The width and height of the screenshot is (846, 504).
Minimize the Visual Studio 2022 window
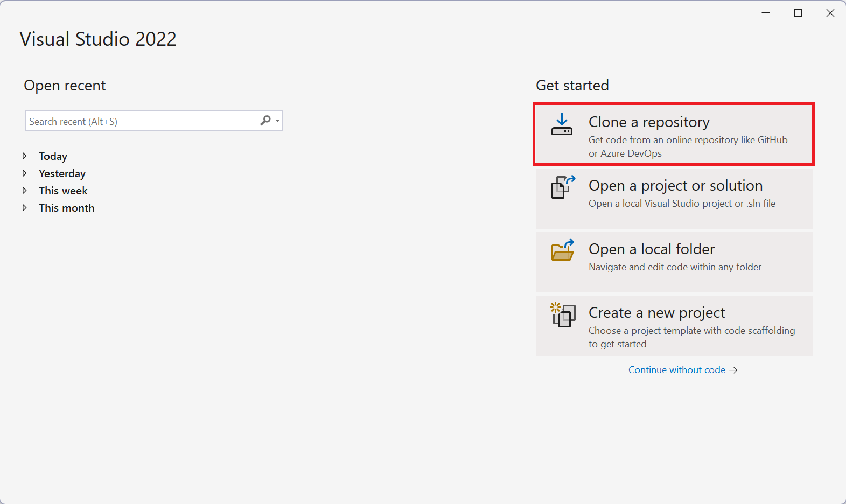click(x=766, y=13)
